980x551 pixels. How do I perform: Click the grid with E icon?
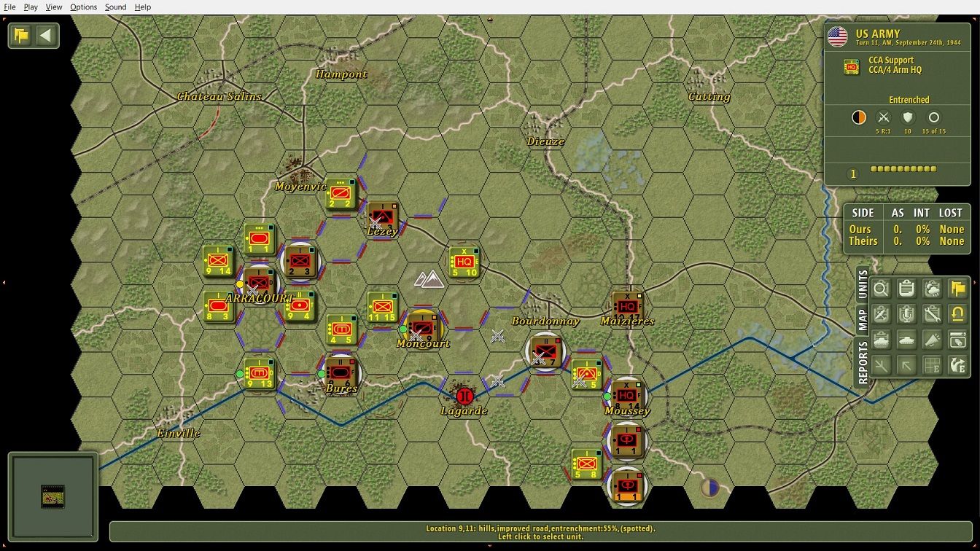coord(932,365)
